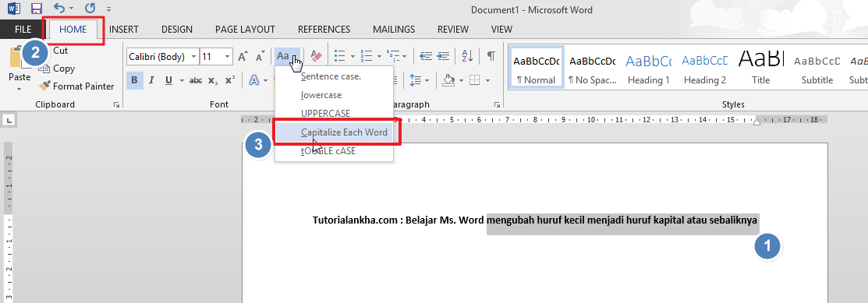
Task: Click Decrease Indent icon
Action: pyautogui.click(x=426, y=56)
